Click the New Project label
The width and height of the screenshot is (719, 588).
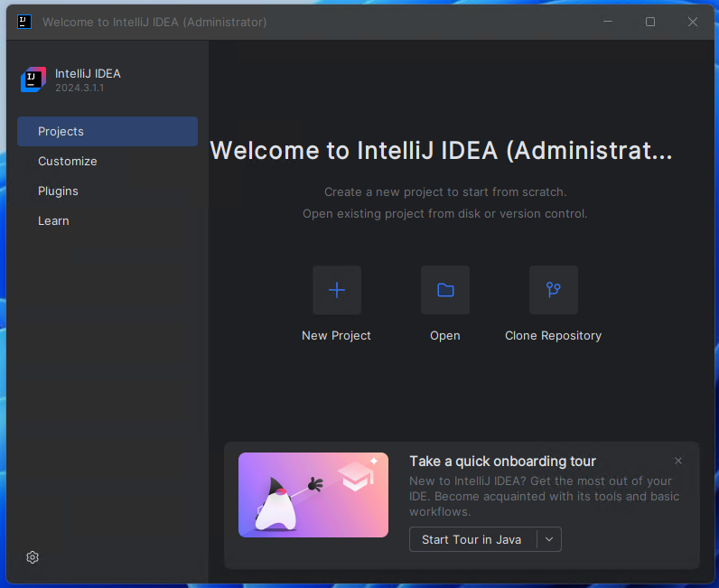coord(336,336)
